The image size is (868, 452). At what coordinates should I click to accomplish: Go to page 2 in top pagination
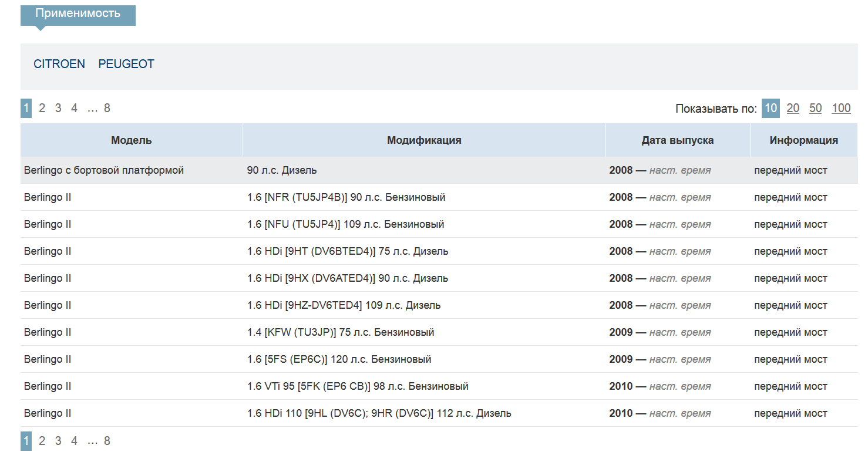(42, 108)
